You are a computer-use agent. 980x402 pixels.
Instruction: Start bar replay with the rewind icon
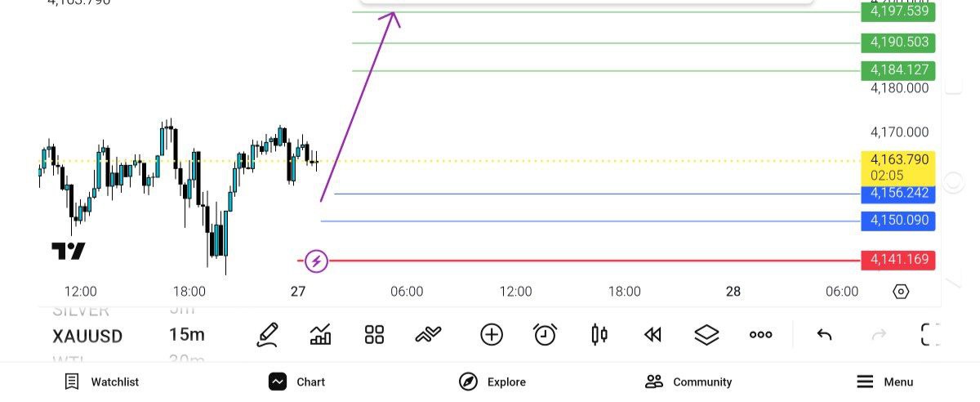click(652, 334)
